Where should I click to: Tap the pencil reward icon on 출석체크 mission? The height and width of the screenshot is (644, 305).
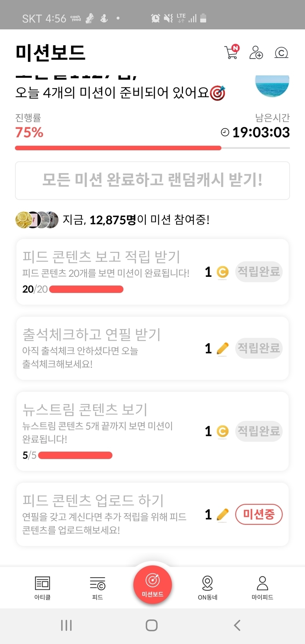tap(223, 348)
